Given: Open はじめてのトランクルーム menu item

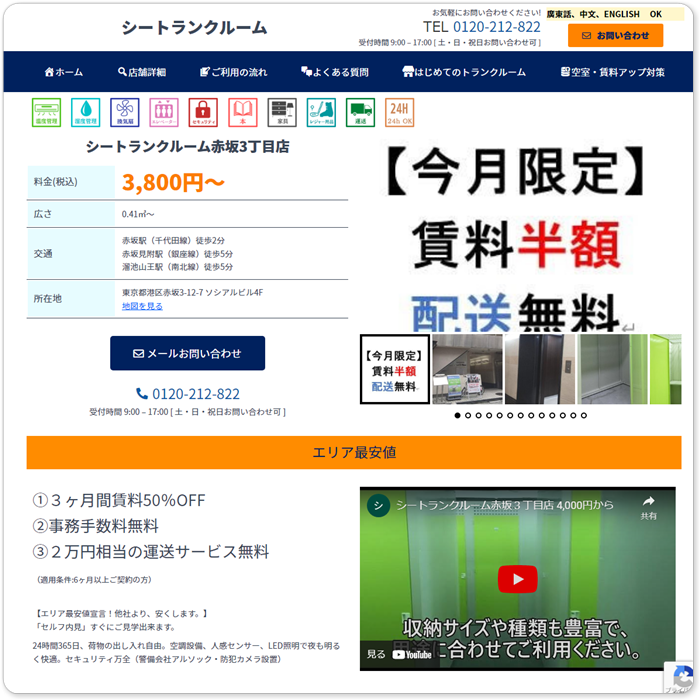Looking at the screenshot, I should (464, 72).
